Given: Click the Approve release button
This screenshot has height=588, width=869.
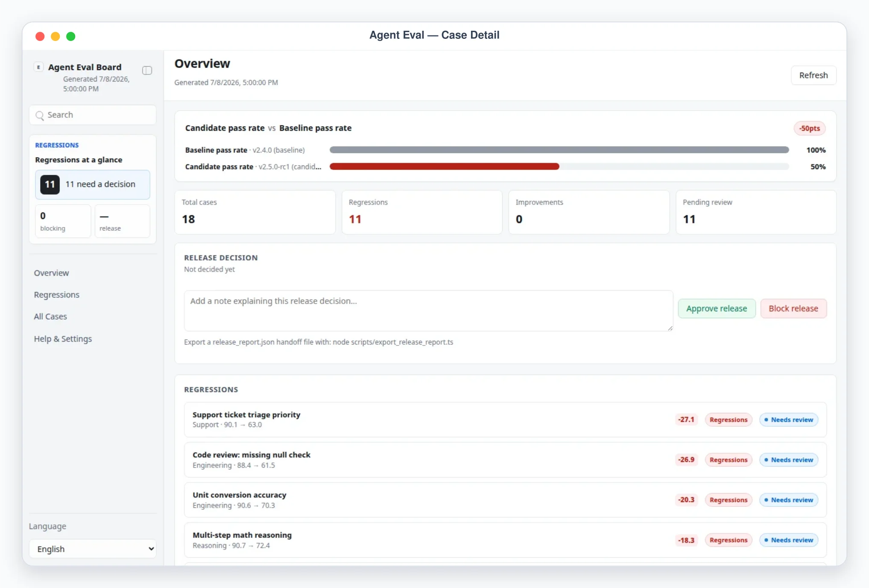Looking at the screenshot, I should [x=717, y=309].
